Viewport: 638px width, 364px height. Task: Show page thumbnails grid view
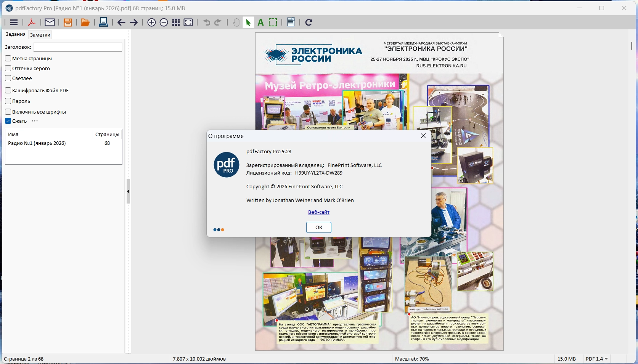pos(176,22)
